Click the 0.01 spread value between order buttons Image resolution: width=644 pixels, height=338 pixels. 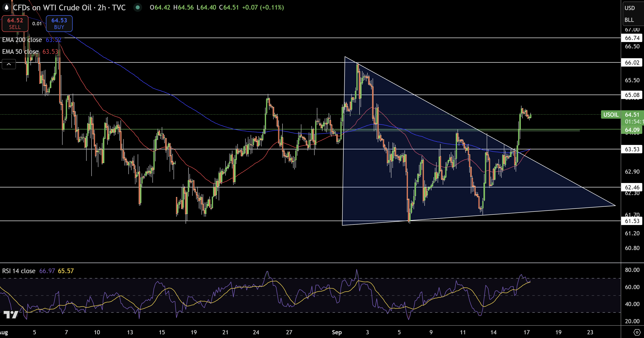pyautogui.click(x=37, y=23)
